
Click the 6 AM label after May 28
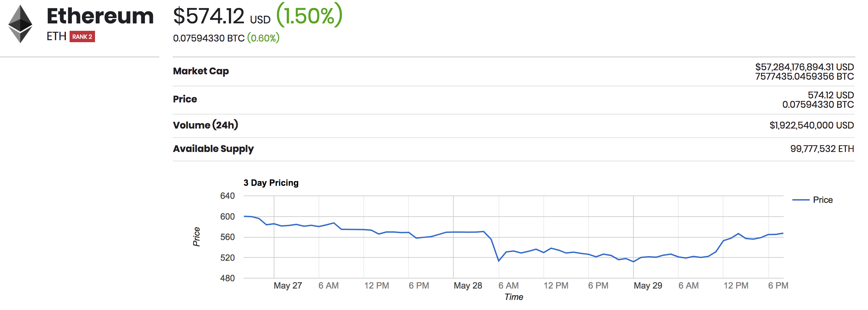(x=509, y=286)
